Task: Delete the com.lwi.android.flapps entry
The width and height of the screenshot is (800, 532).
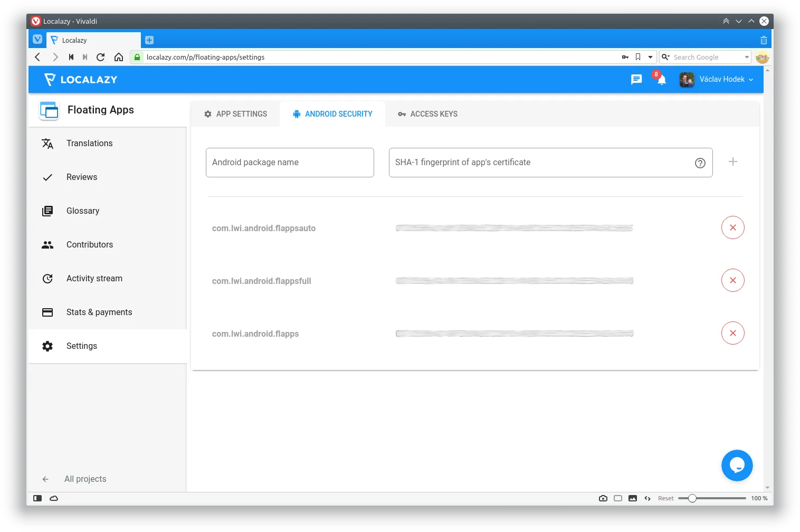Action: click(x=732, y=333)
